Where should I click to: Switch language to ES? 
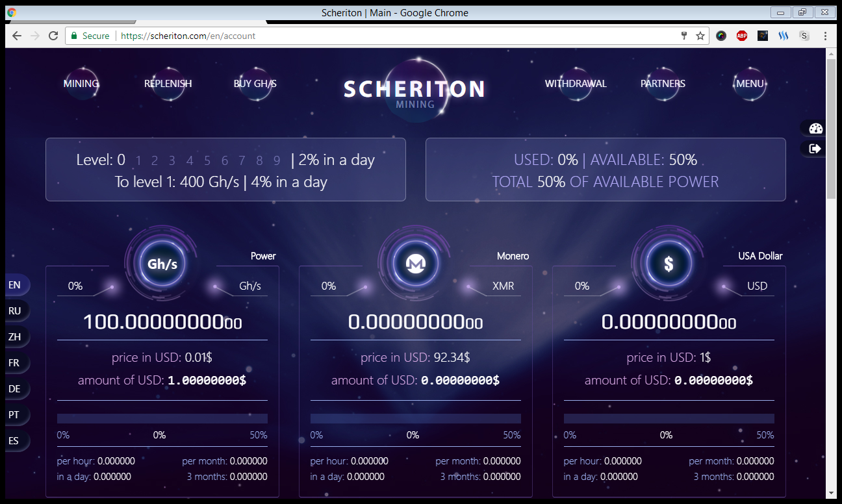tap(16, 440)
